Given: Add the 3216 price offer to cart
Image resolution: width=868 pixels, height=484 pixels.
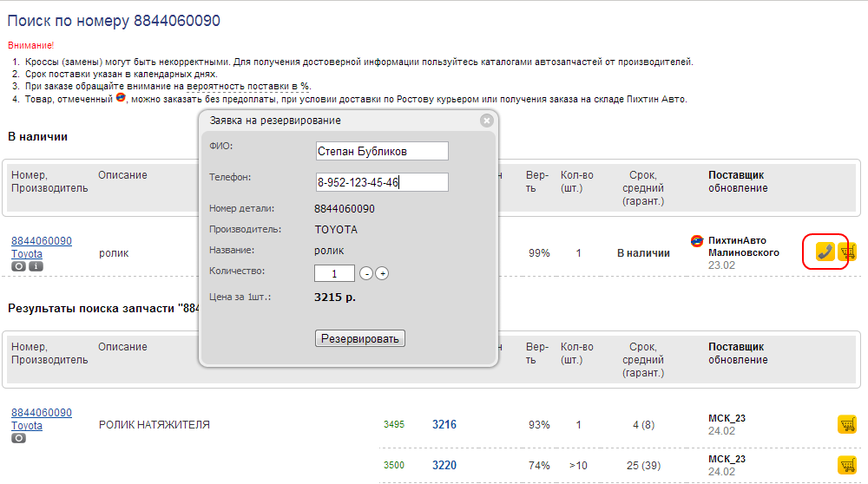Looking at the screenshot, I should (847, 424).
